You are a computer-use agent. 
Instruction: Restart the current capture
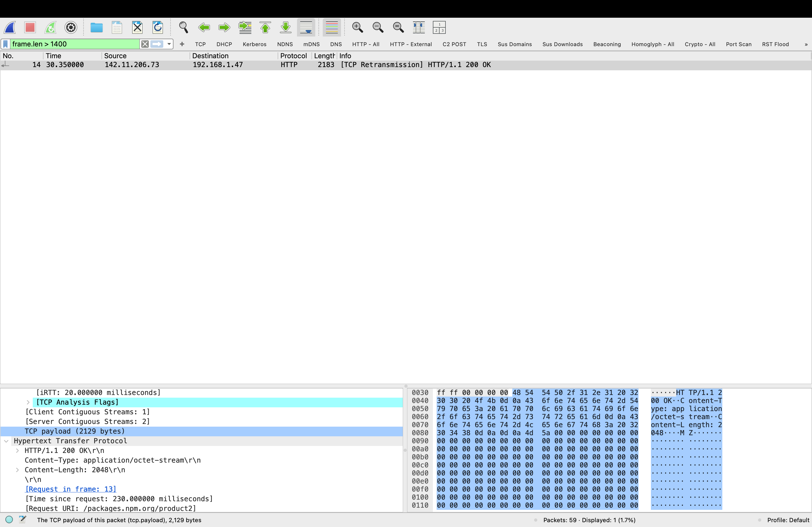pos(50,27)
